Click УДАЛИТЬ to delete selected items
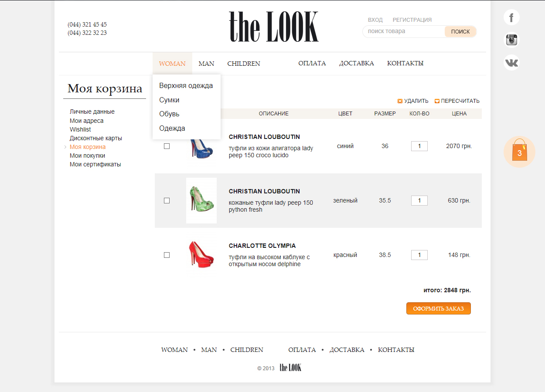The image size is (545, 392). pyautogui.click(x=413, y=101)
